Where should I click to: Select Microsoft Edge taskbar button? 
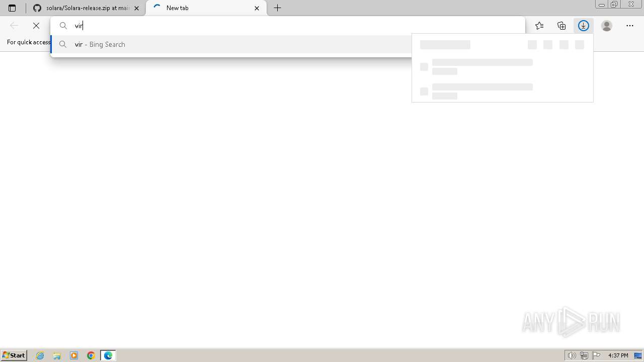108,355
